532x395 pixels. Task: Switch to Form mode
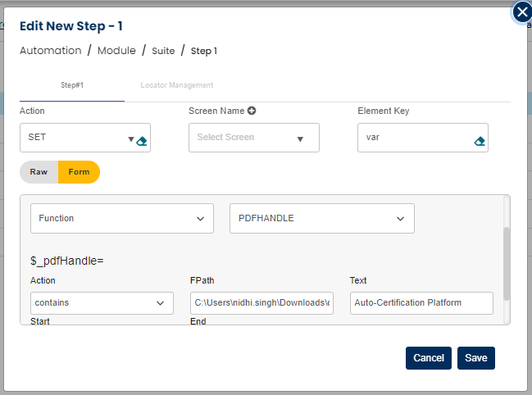point(80,172)
